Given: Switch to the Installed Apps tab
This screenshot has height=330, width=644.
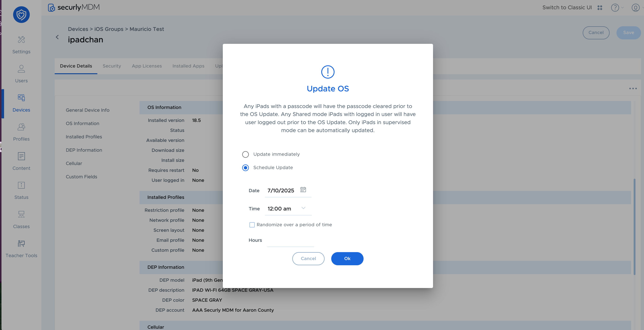Looking at the screenshot, I should click(188, 66).
